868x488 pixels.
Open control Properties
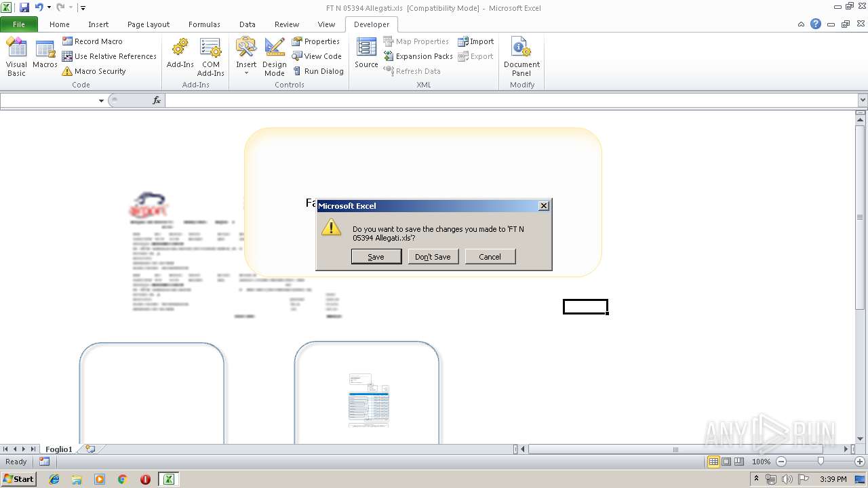click(x=316, y=41)
